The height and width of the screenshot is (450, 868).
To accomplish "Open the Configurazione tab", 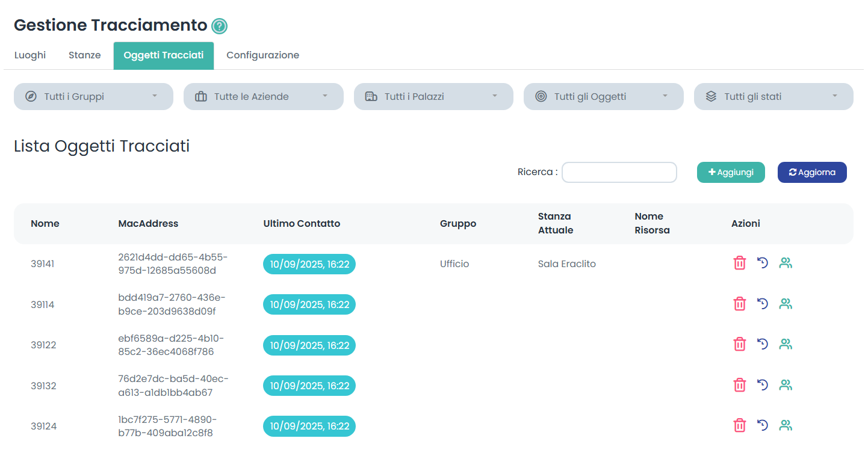I will pyautogui.click(x=262, y=55).
